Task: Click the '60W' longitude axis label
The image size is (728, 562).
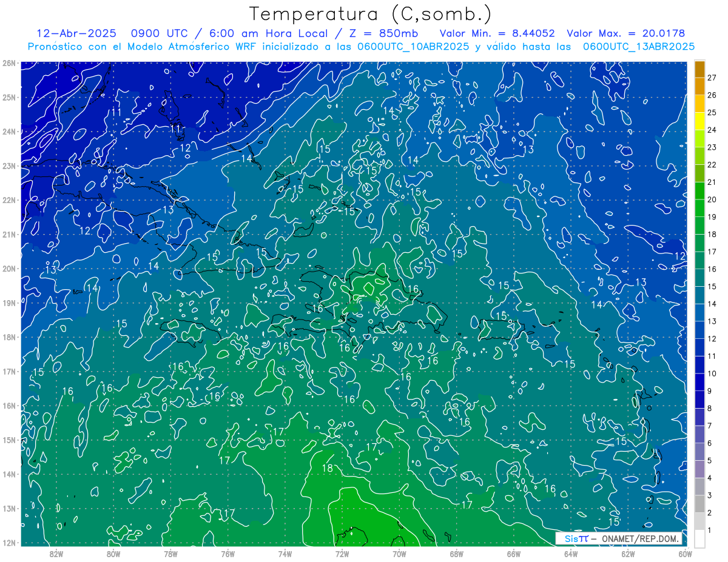Action: (x=686, y=554)
